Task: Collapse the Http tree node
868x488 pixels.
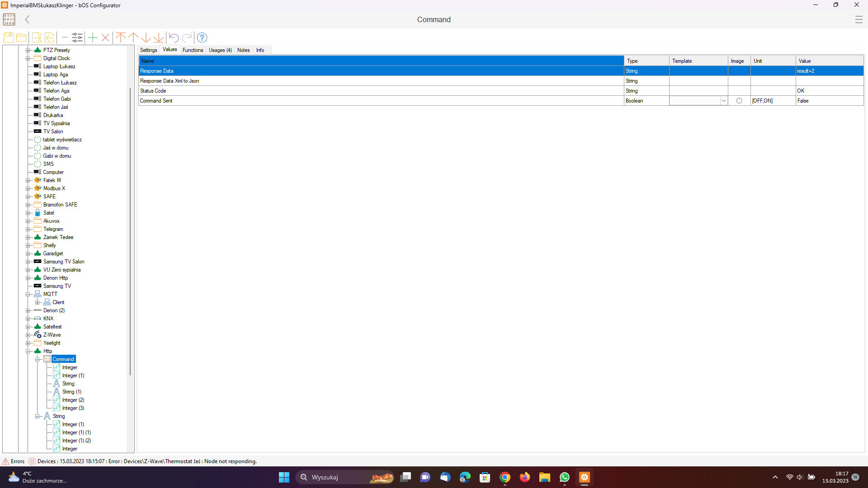Action: [x=28, y=351]
